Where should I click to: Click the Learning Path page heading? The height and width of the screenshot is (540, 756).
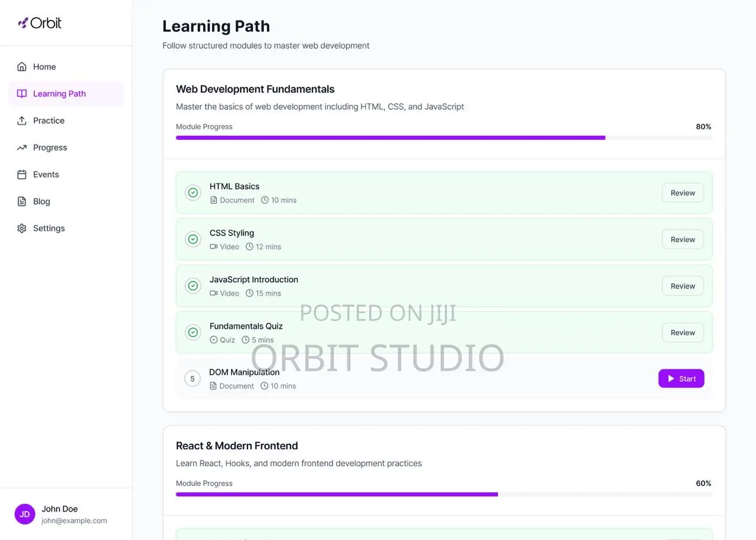point(216,26)
